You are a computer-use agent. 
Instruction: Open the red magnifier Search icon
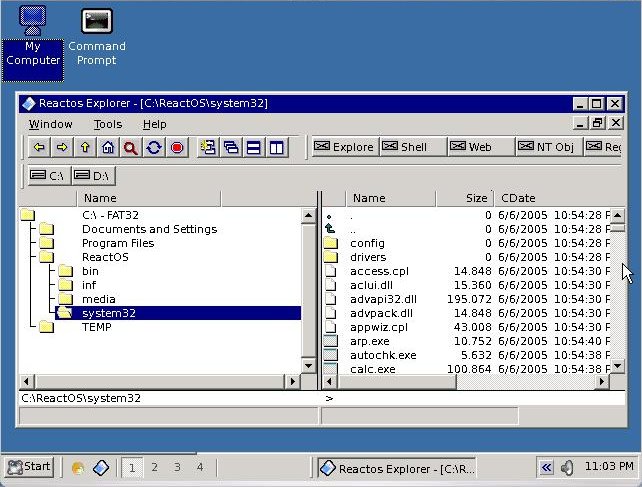[131, 147]
